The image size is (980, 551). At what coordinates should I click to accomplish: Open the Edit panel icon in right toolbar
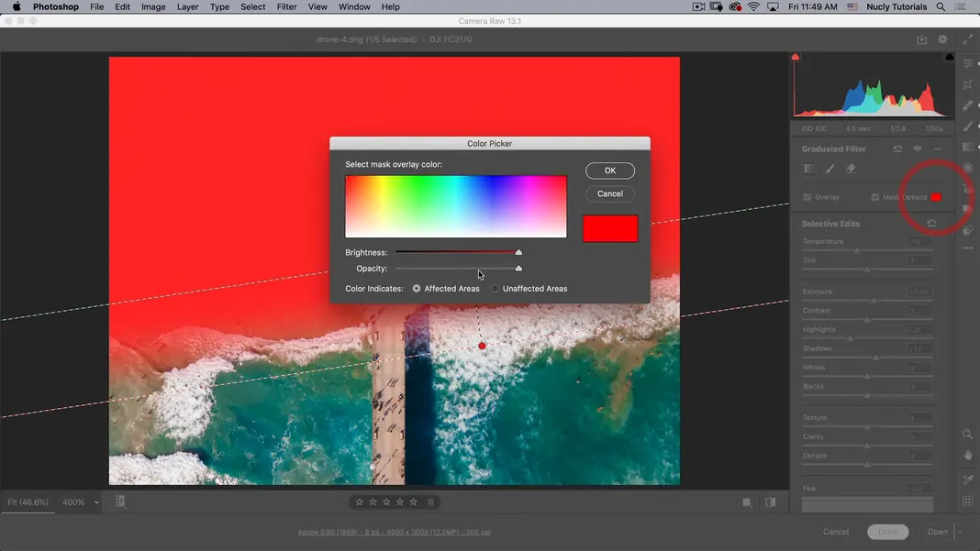(967, 64)
